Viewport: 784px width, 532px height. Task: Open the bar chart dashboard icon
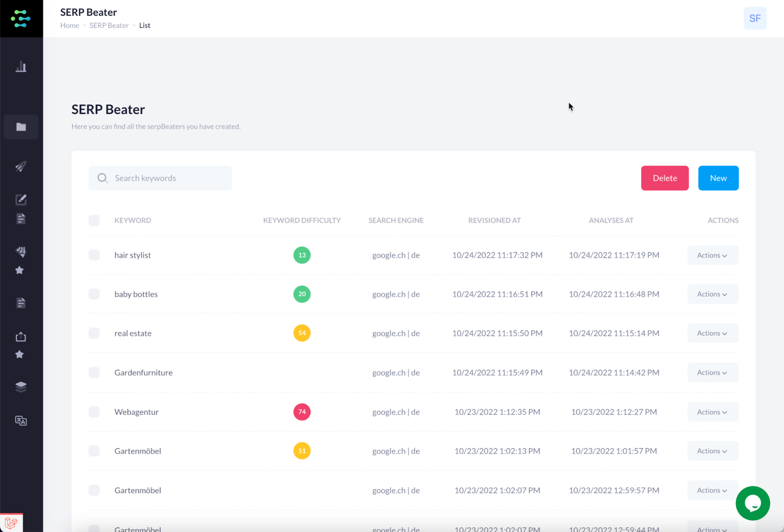(x=21, y=67)
